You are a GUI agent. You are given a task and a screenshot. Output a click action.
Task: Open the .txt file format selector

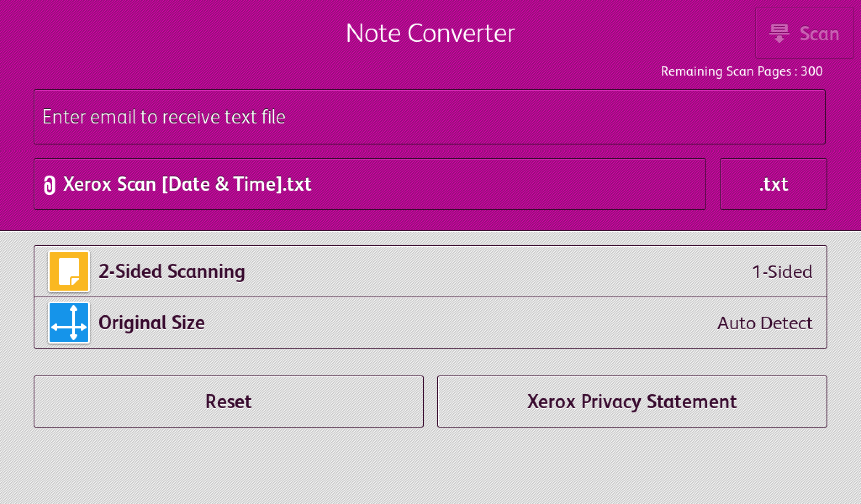click(x=773, y=184)
